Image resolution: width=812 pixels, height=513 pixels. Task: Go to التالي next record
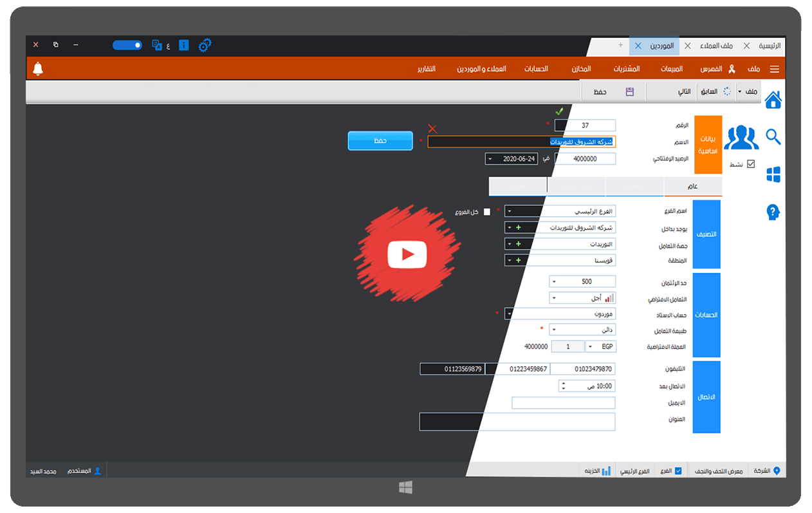click(x=684, y=92)
